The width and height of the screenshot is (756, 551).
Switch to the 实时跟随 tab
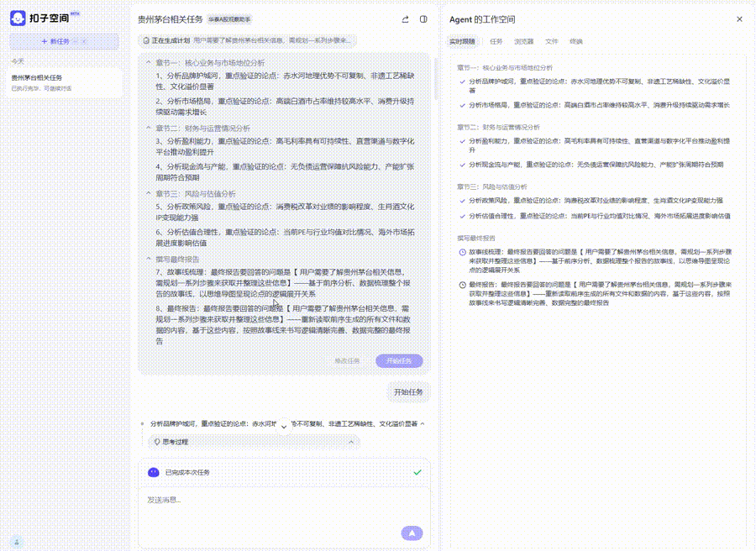462,41
